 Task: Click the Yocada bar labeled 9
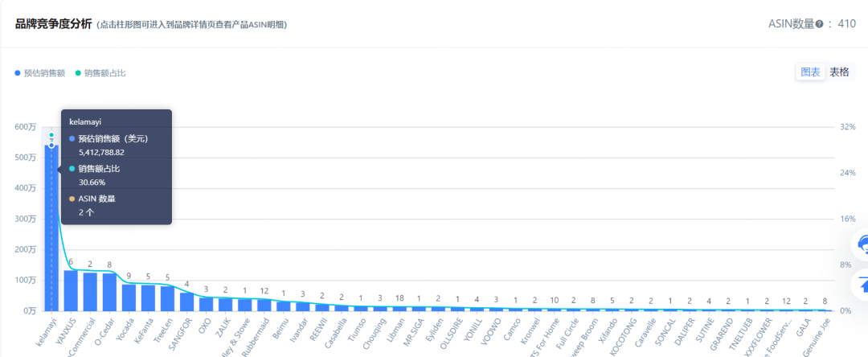click(129, 297)
